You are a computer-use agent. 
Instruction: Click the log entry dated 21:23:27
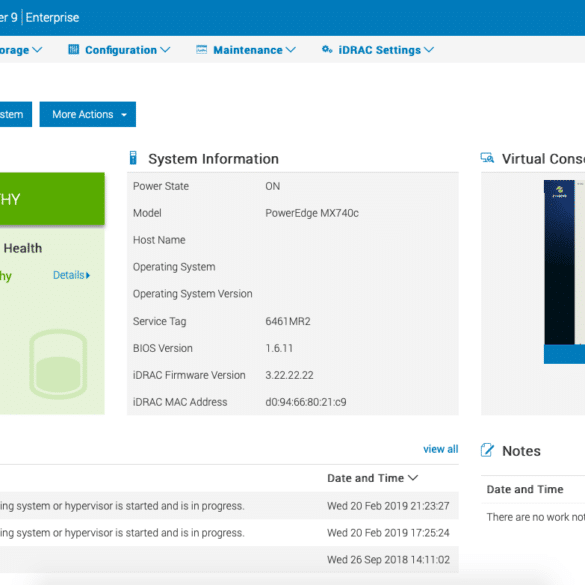[229, 506]
